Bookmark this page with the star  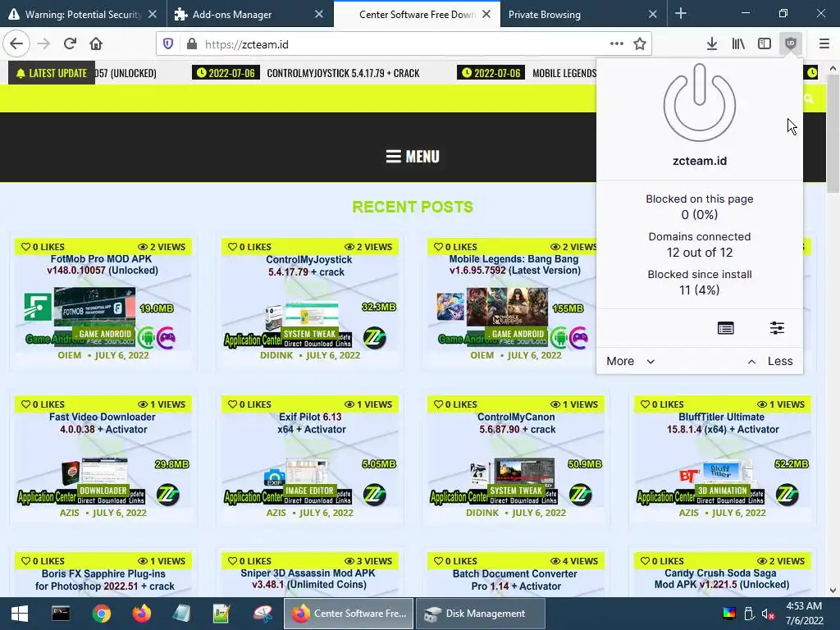click(x=640, y=44)
